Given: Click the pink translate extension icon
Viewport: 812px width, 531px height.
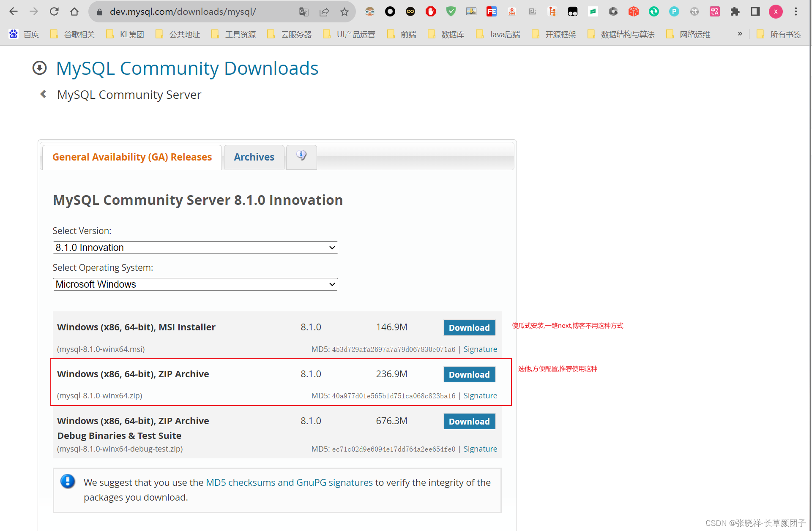Looking at the screenshot, I should pos(715,12).
